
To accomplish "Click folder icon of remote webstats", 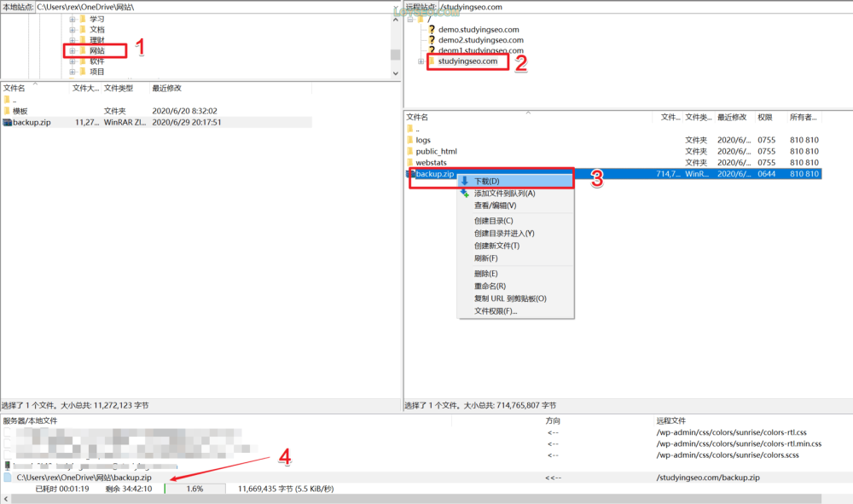I will pos(410,163).
